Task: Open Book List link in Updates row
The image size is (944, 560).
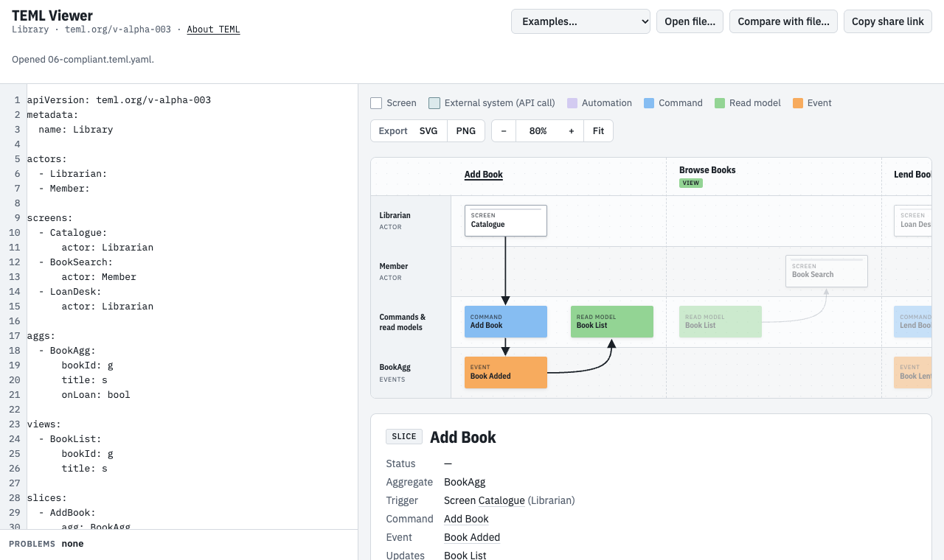Action: pyautogui.click(x=465, y=555)
